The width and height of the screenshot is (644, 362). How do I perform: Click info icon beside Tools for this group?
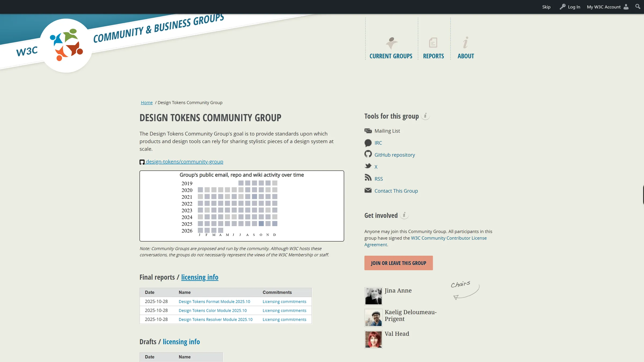point(425,116)
